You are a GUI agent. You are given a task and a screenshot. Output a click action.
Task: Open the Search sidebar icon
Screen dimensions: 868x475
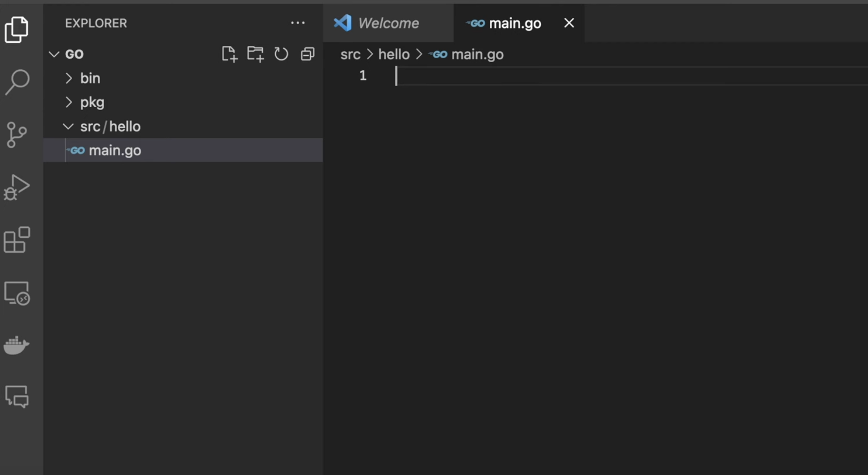(x=17, y=81)
